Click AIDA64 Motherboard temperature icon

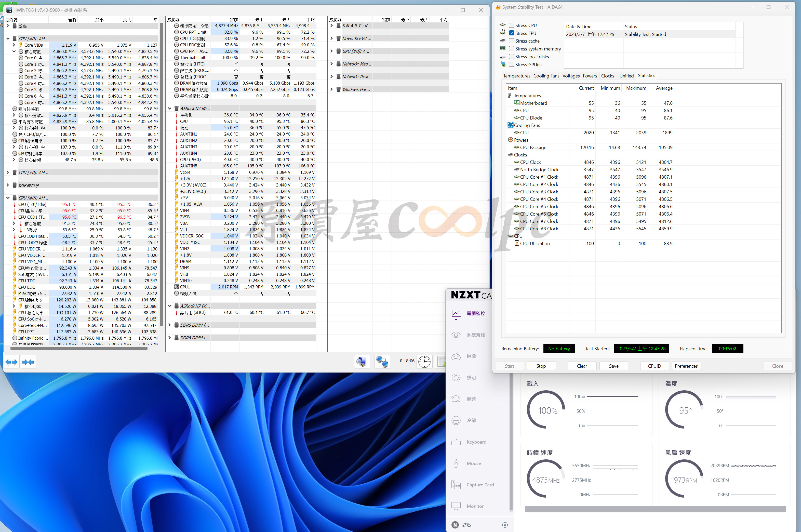(x=516, y=103)
